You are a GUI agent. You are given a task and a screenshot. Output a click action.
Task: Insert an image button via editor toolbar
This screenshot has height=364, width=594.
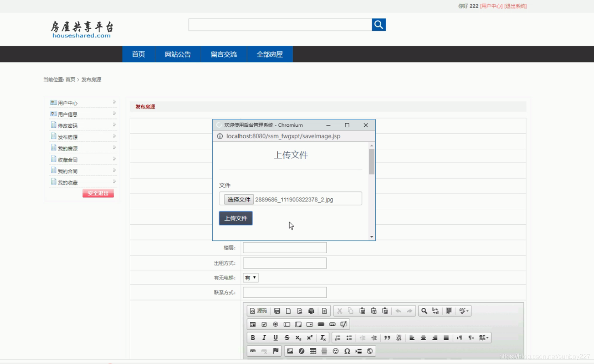332,324
